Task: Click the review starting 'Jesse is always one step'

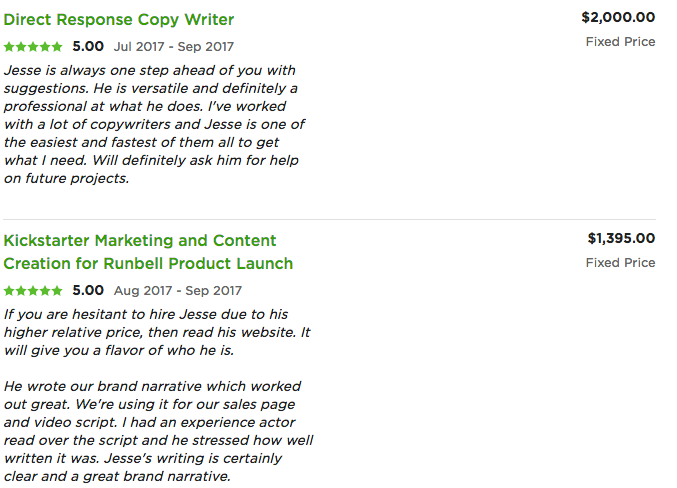Action: [x=155, y=124]
